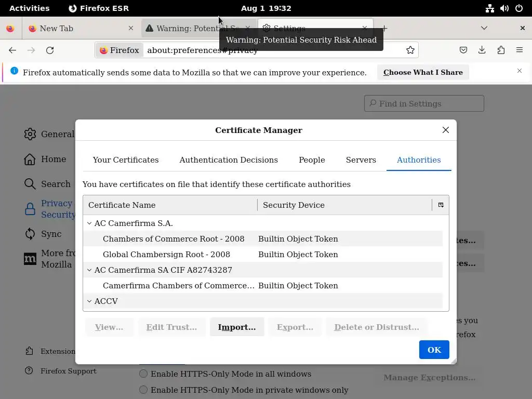Open the power icon in top bar

(x=519, y=8)
